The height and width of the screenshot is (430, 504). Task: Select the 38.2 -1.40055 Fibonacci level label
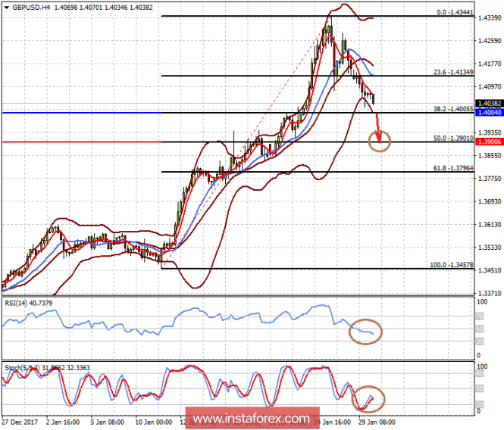click(453, 109)
